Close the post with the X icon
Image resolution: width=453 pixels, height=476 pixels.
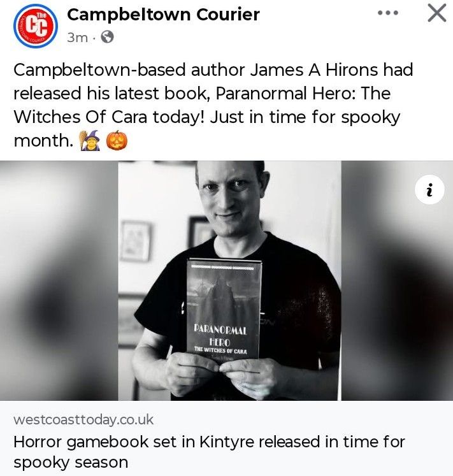[x=437, y=13]
